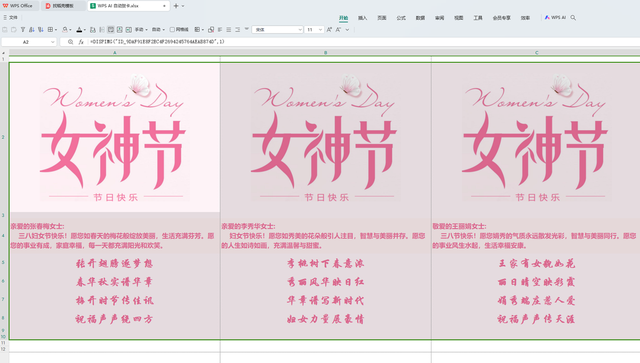Image resolution: width=640 pixels, height=363 pixels.
Task: Click the fx insert function icon
Action: pos(81,42)
